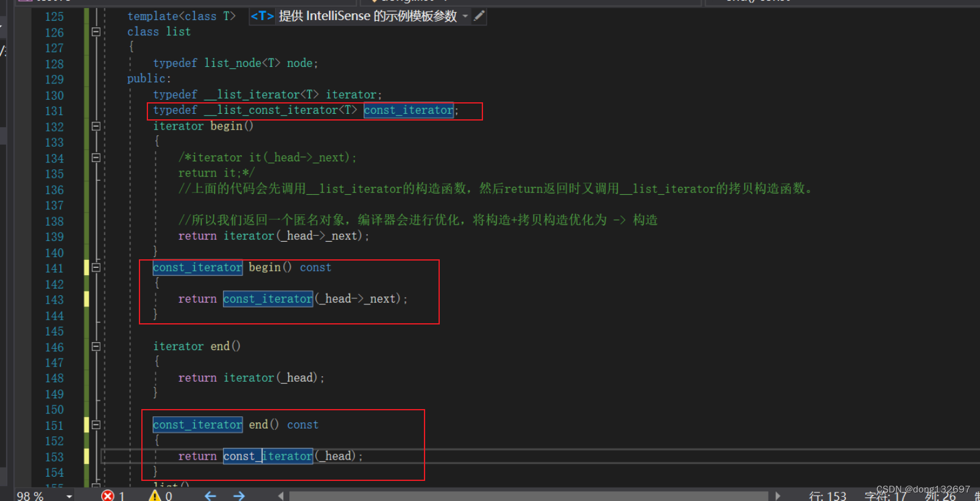
Task: Click highlighted const_iterator in return statement line 143
Action: click(268, 299)
